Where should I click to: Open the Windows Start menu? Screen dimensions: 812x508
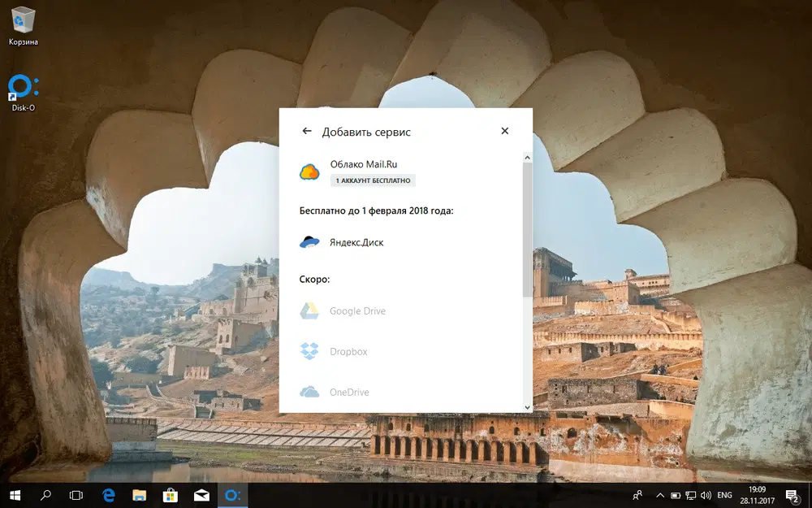(15, 496)
